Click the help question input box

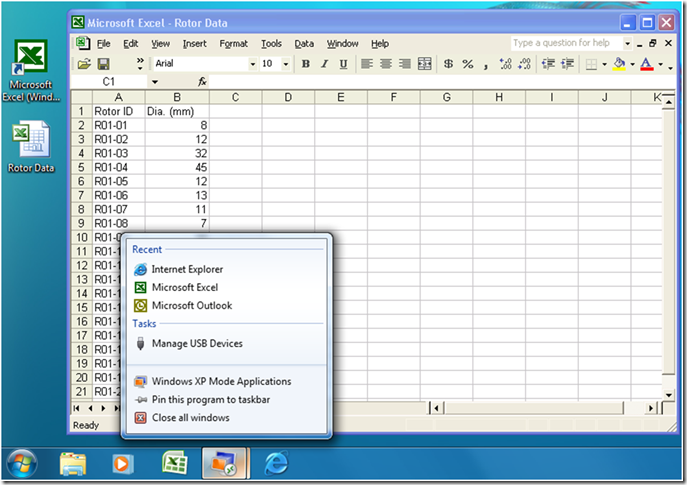(x=567, y=43)
